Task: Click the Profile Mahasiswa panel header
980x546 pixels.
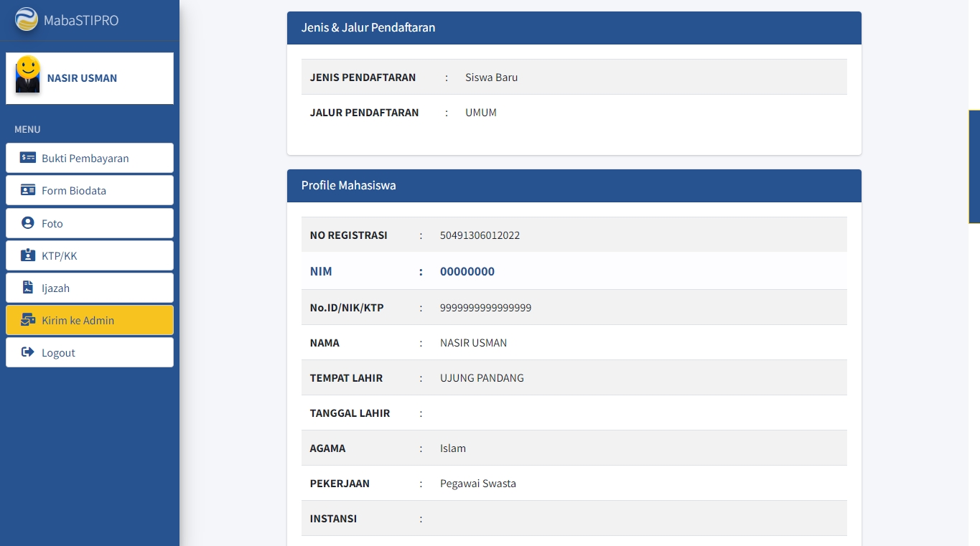Action: 574,186
